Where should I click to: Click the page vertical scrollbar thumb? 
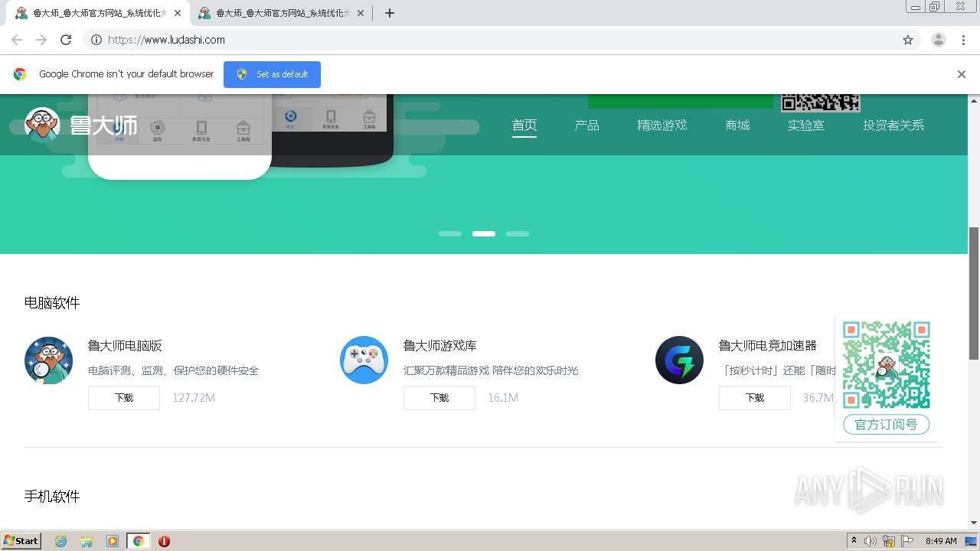[x=974, y=293]
